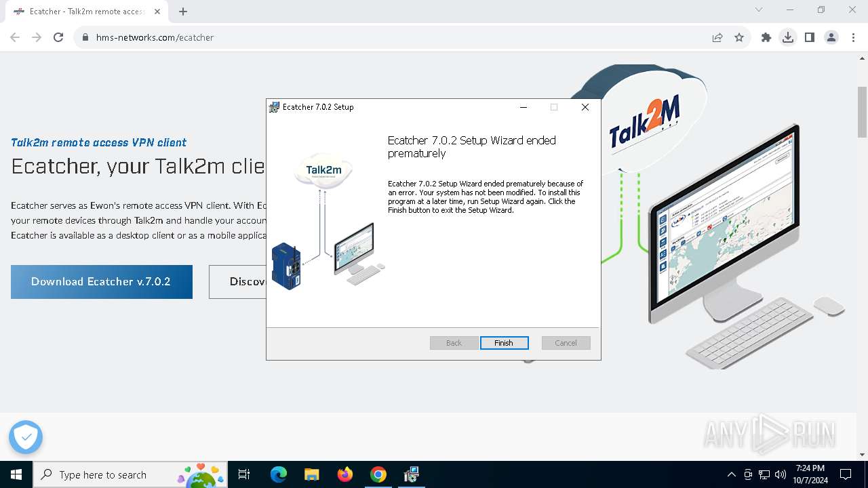This screenshot has width=868, height=488.
Task: Click Download Ecatcher v.7.0.2 button
Action: 102,282
